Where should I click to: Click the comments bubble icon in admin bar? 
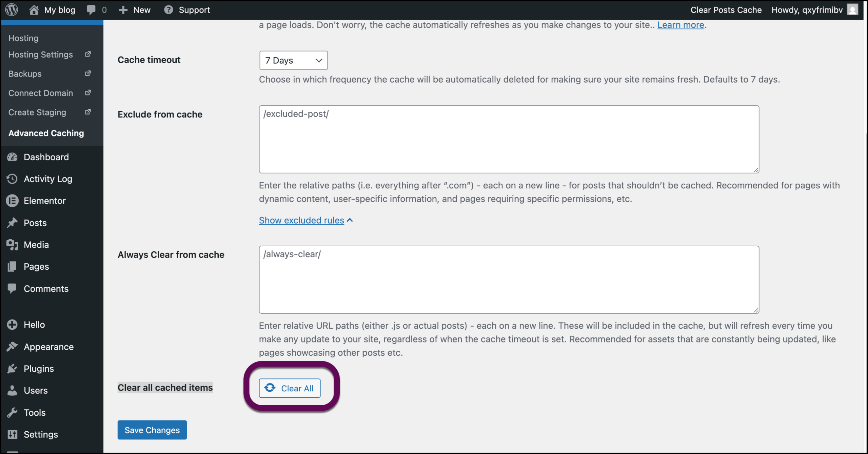(x=91, y=10)
